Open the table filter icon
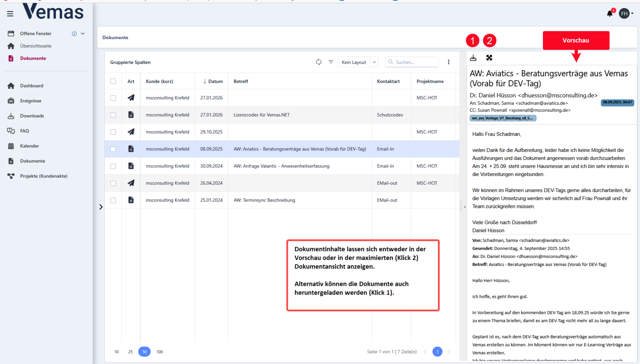640x364 pixels. tap(331, 62)
